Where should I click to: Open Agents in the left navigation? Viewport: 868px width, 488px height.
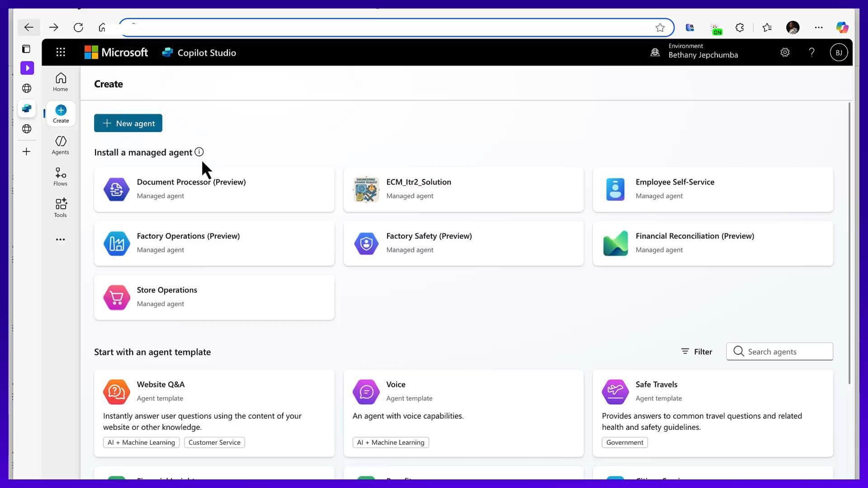coord(61,145)
